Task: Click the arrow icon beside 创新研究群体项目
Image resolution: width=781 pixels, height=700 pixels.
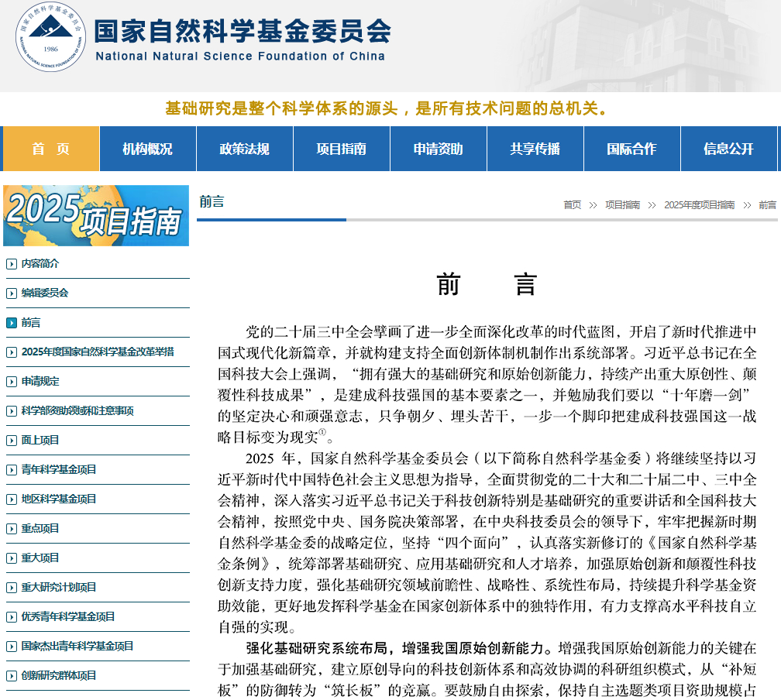Action: (x=12, y=676)
